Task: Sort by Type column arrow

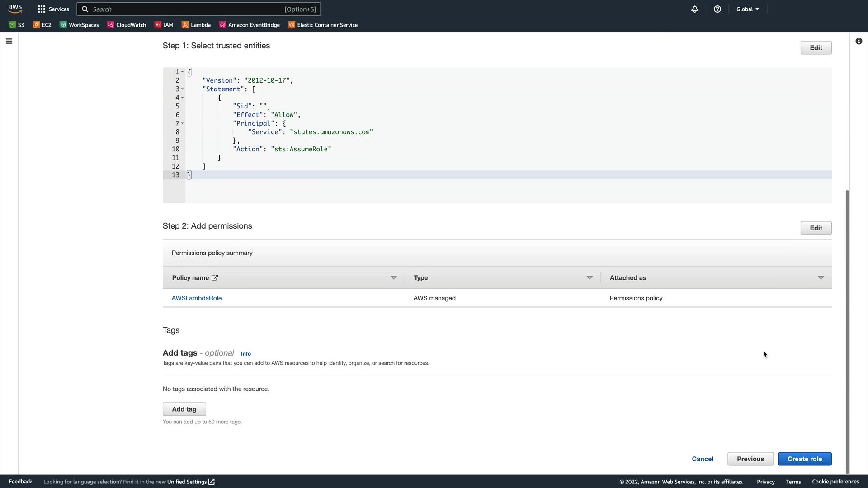Action: tap(590, 277)
